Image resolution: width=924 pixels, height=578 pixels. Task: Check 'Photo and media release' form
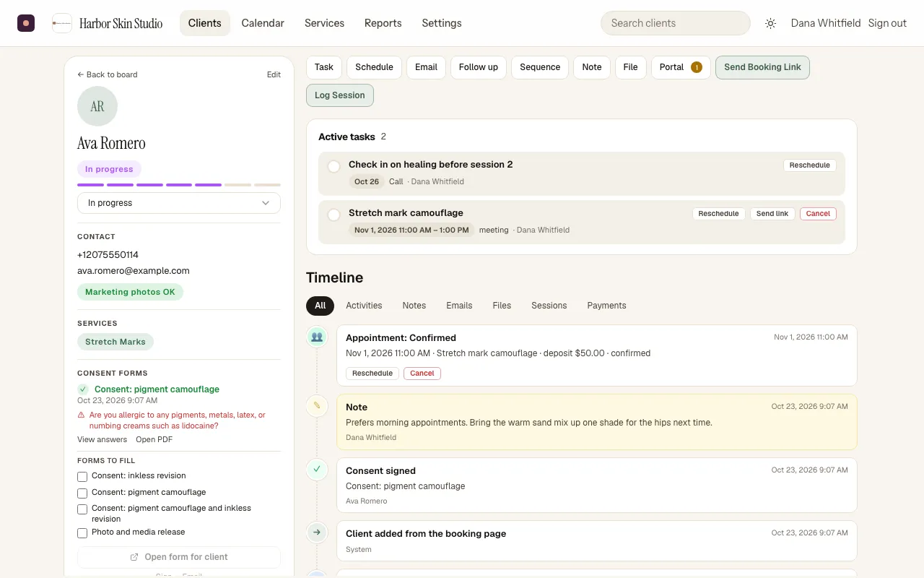point(82,533)
